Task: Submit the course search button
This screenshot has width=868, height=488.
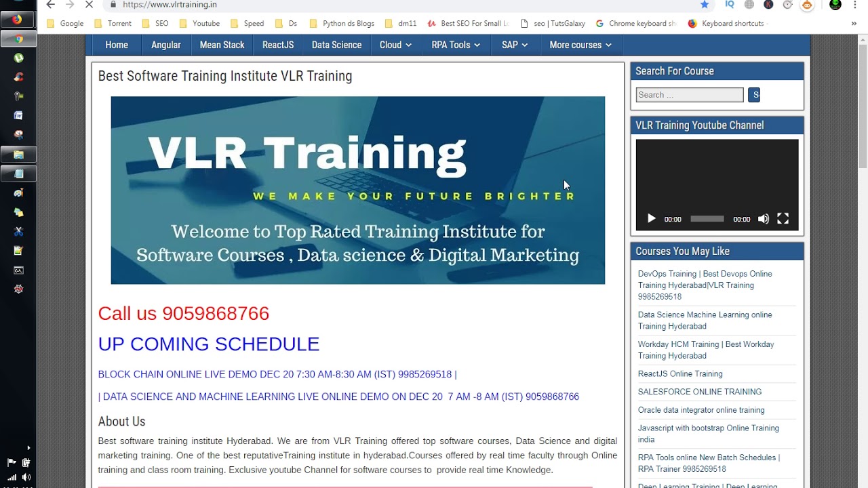Action: 754,95
